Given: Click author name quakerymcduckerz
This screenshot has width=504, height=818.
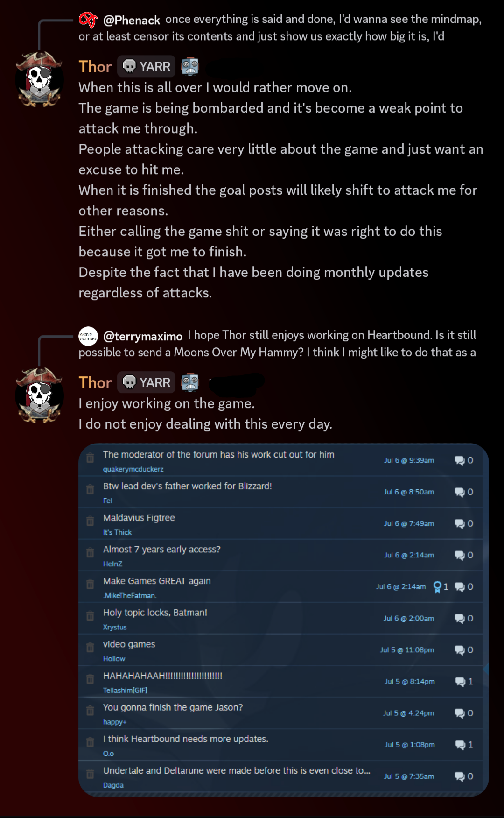Looking at the screenshot, I should tap(133, 469).
